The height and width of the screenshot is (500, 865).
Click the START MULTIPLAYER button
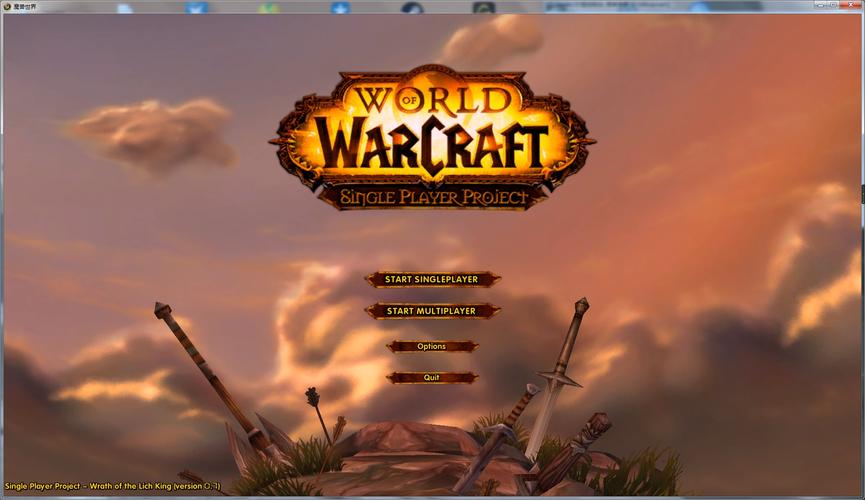[432, 311]
